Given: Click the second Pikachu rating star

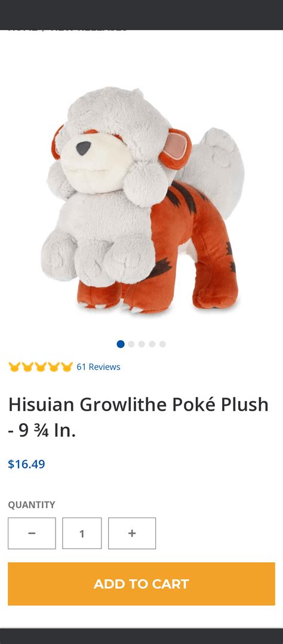Looking at the screenshot, I should click(x=27, y=367).
